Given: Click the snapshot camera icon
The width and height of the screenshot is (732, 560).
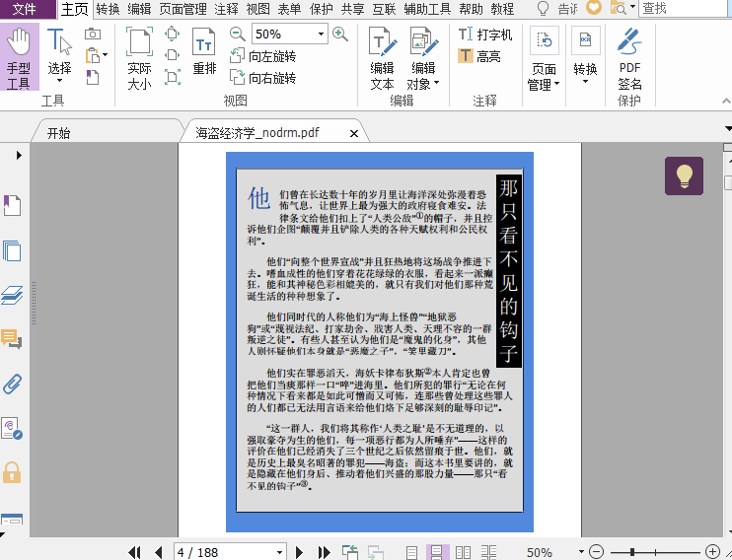Looking at the screenshot, I should tap(93, 34).
